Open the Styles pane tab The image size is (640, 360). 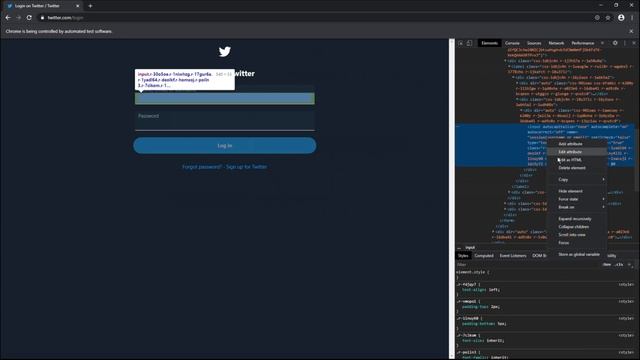point(463,256)
